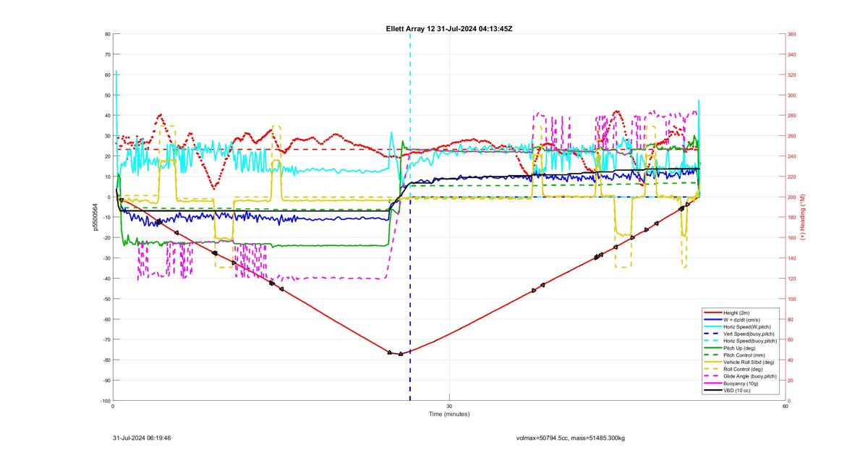Click the "280" tick on the heading axis
Screen dimensions: 868x450
[792, 116]
